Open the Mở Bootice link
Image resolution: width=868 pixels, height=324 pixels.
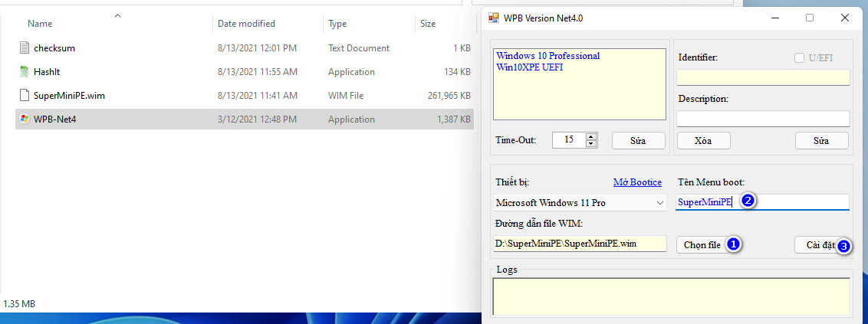pyautogui.click(x=637, y=182)
